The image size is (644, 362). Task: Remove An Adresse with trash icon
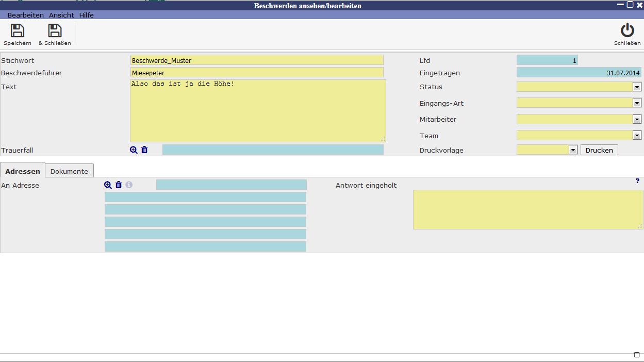pyautogui.click(x=119, y=185)
